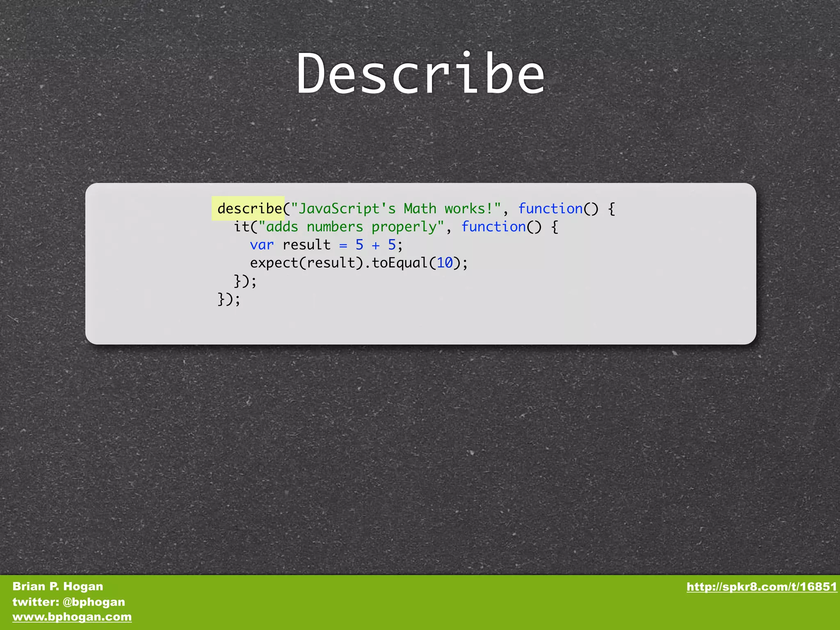840x630 pixels.
Task: Open the spkr8.com/t/16851 link
Action: pyautogui.click(x=761, y=587)
